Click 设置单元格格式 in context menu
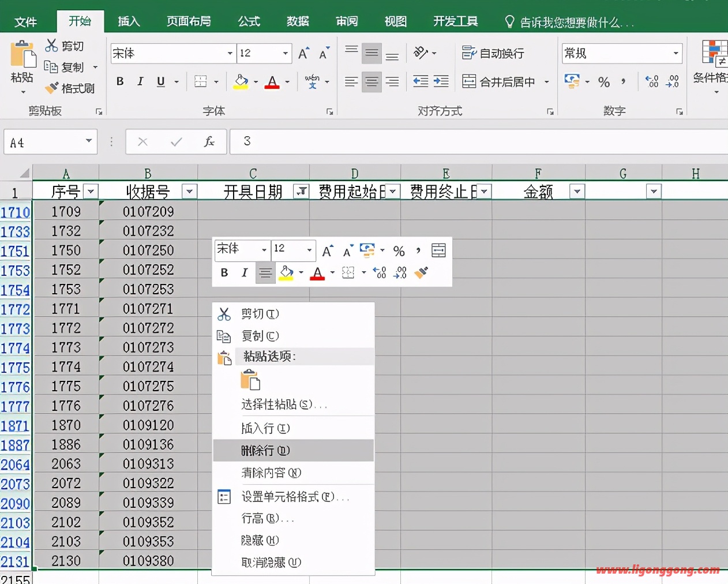The image size is (728, 584). coord(294,496)
